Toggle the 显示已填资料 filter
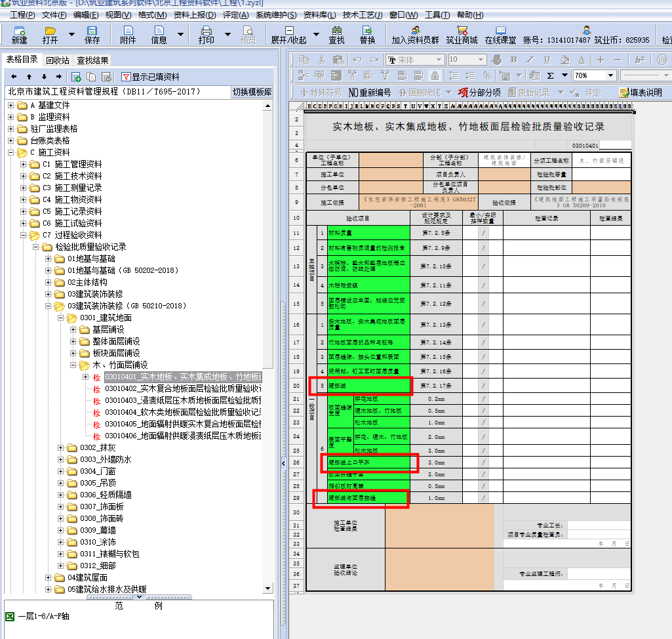The width and height of the screenshot is (672, 639). click(x=150, y=77)
